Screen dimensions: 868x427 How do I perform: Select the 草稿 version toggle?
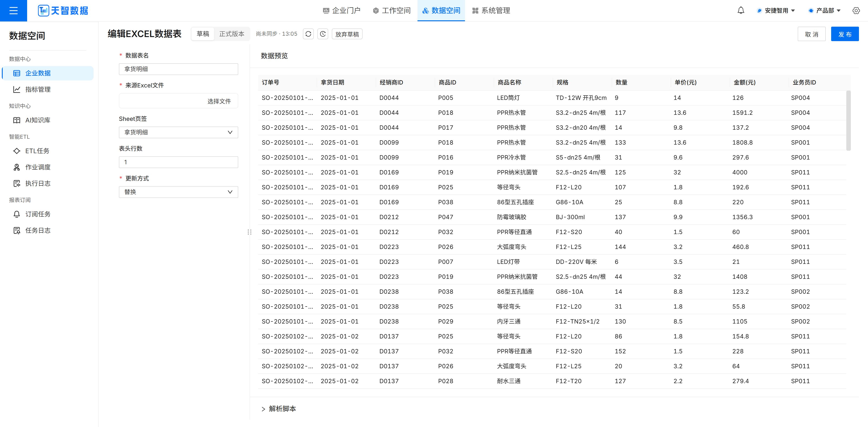click(x=203, y=34)
